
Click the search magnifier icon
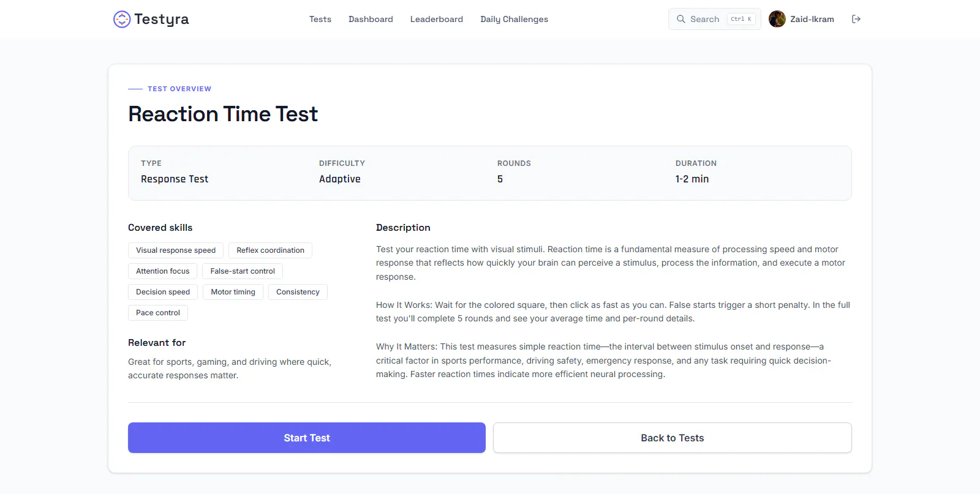tap(680, 19)
